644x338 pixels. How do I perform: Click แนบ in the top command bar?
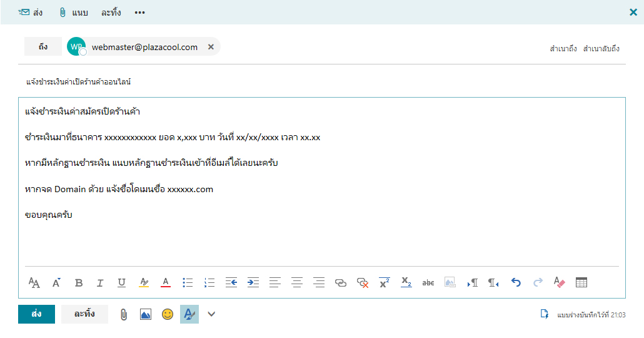[x=73, y=13]
